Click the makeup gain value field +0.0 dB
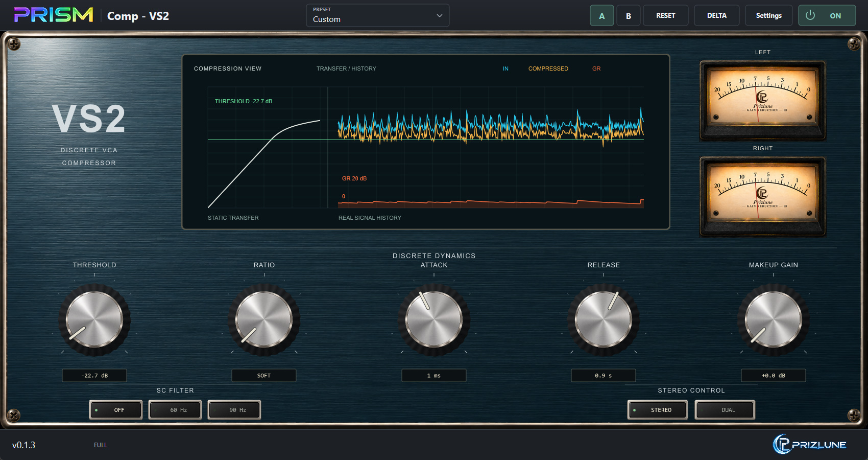The image size is (868, 460). (x=774, y=375)
